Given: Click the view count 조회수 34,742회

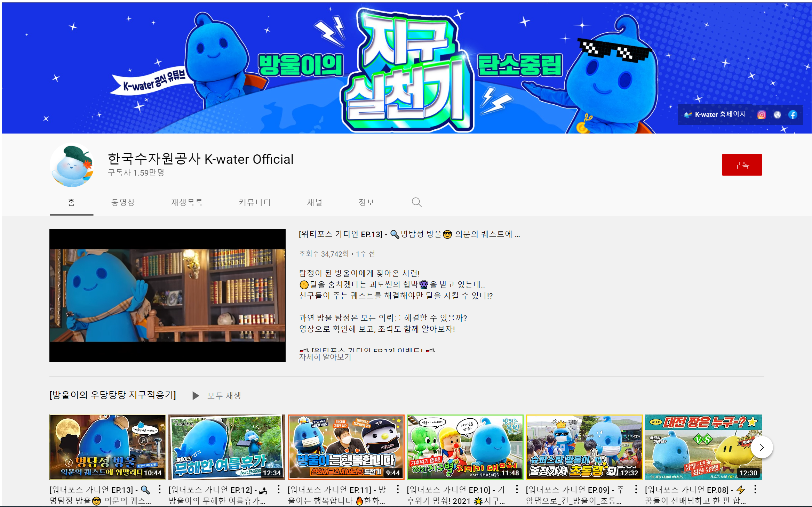Looking at the screenshot, I should (324, 254).
